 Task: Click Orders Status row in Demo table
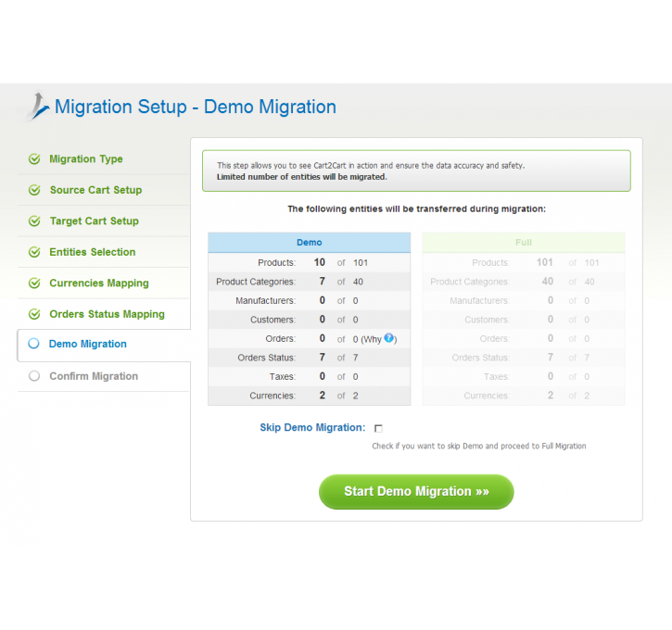[309, 358]
